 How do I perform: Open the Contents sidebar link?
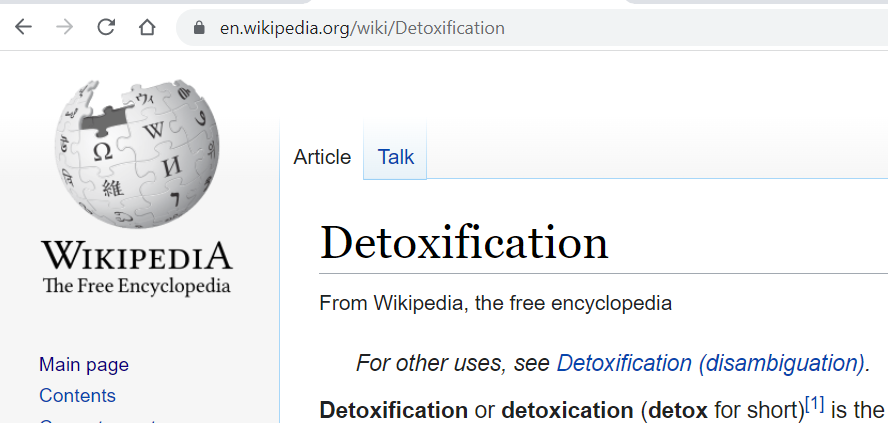[x=77, y=395]
